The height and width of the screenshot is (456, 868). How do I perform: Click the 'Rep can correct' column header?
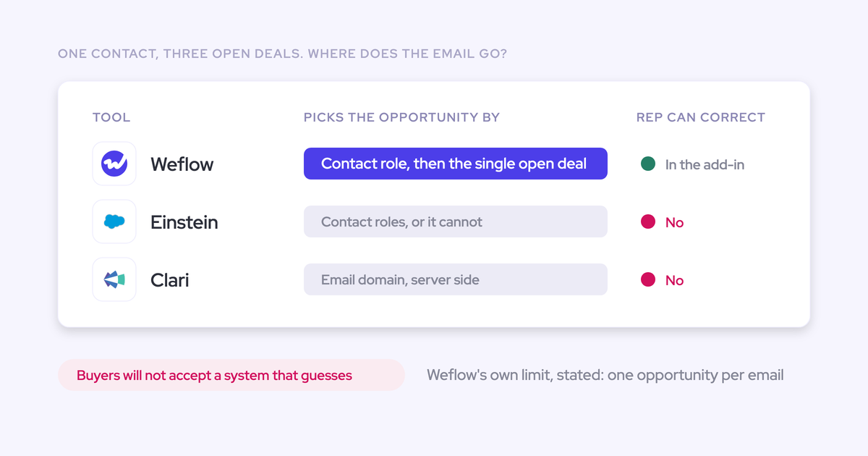tap(701, 117)
